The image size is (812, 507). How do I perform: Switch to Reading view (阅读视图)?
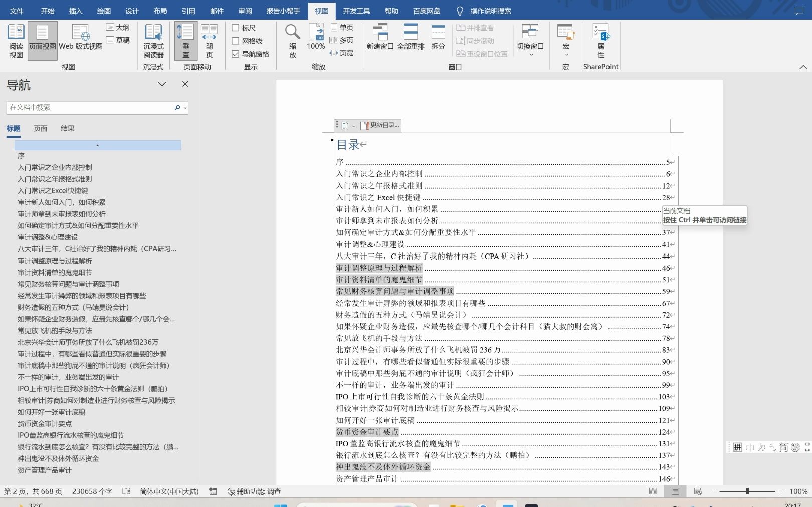coord(16,41)
